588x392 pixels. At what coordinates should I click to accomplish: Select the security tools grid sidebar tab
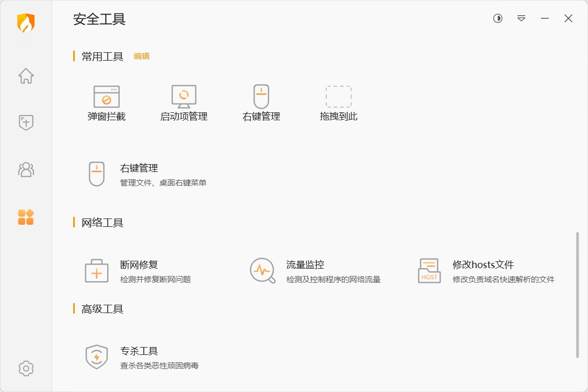[x=26, y=217]
